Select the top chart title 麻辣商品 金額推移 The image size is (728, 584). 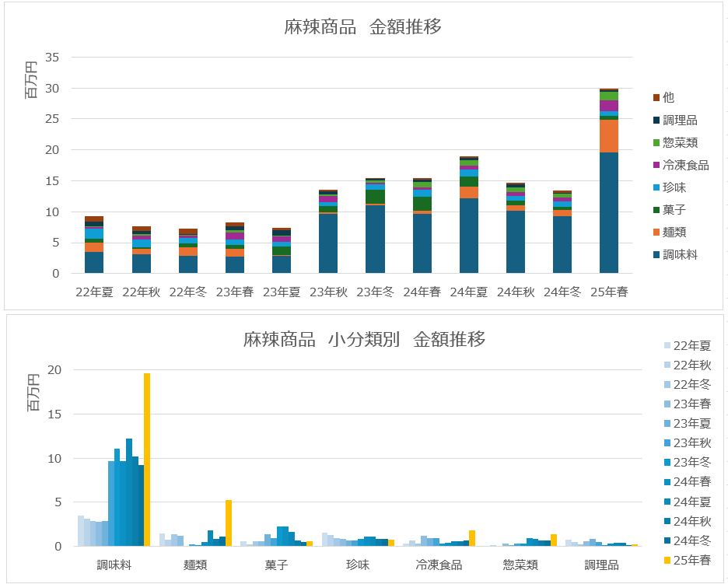click(363, 27)
